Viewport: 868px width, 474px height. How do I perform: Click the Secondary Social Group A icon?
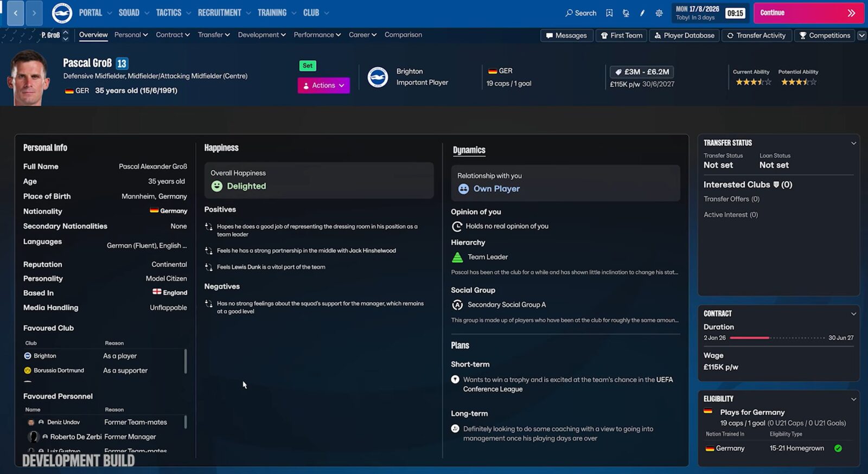pyautogui.click(x=457, y=305)
